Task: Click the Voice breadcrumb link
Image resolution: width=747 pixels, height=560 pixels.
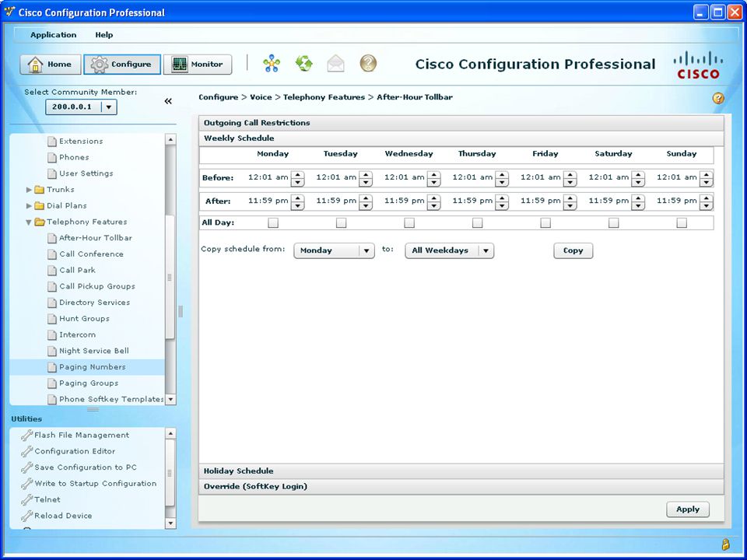Action: click(x=261, y=97)
